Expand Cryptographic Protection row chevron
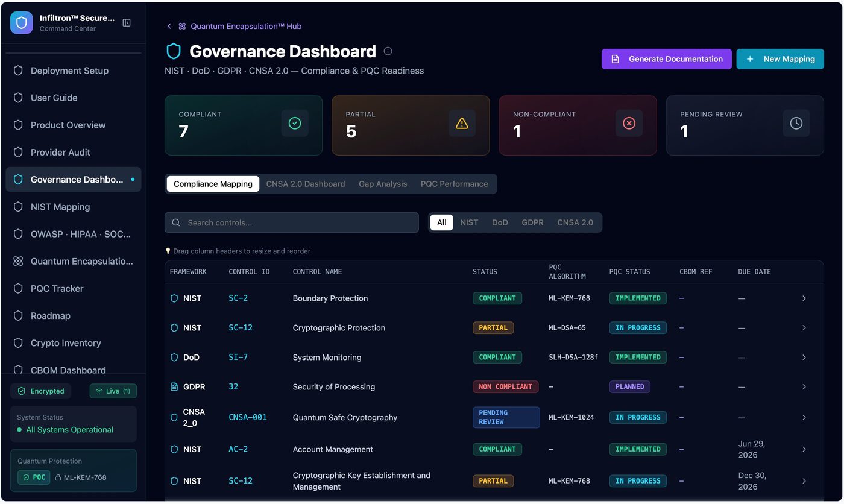Image resolution: width=844 pixels, height=504 pixels. click(804, 328)
